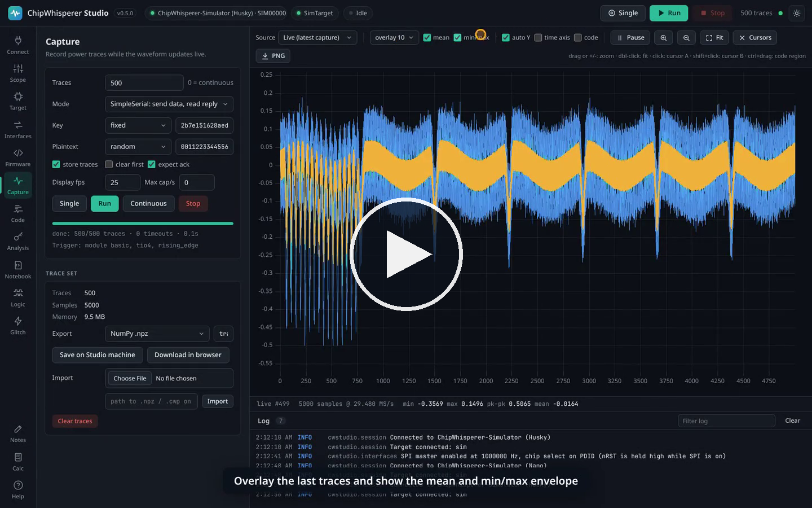Open the Firmware panel
The width and height of the screenshot is (812, 508).
pos(18,158)
